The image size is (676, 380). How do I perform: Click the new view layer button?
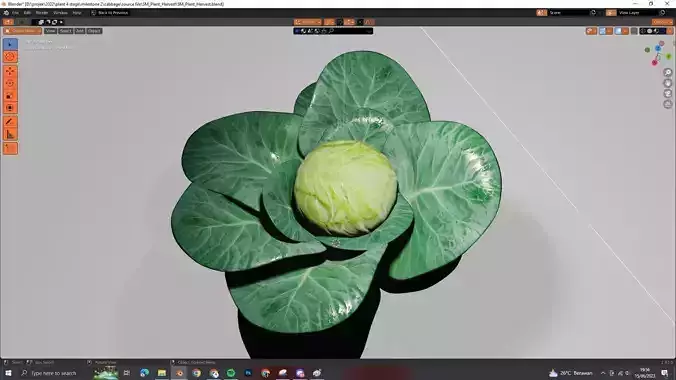coord(663,13)
